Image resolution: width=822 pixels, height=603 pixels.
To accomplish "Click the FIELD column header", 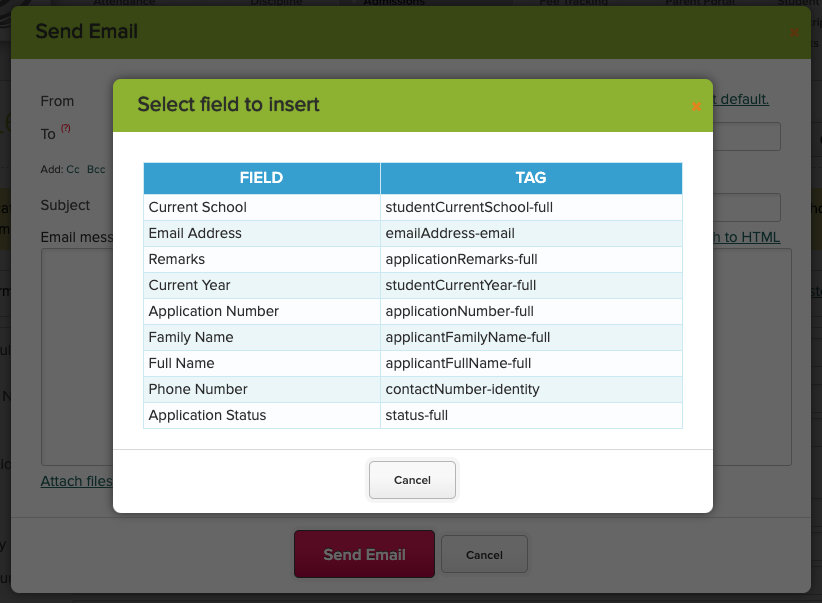I will click(x=262, y=178).
